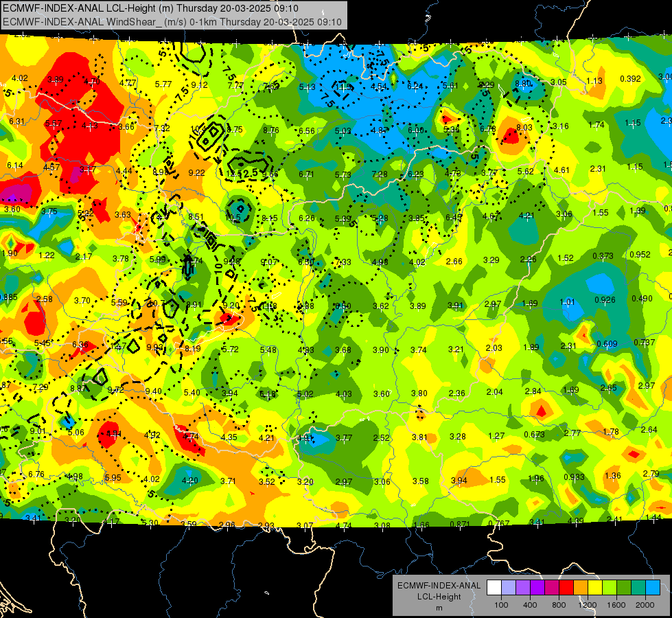Click the wind shear value '8.03'

[524, 127]
